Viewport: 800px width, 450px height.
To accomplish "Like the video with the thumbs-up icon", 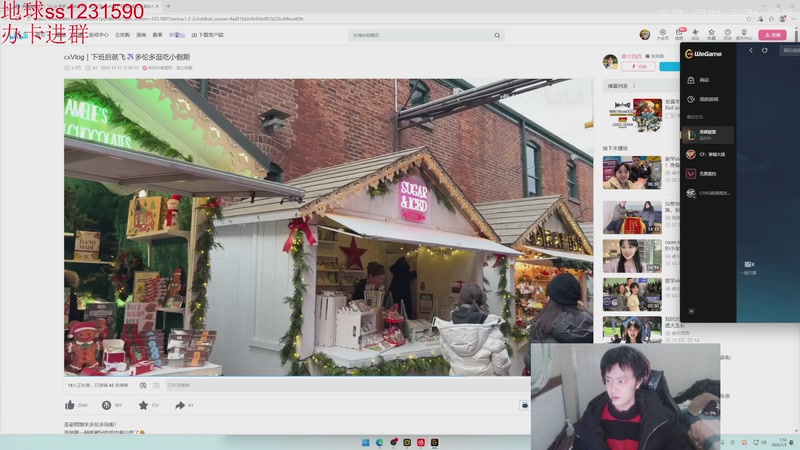I will pos(70,405).
